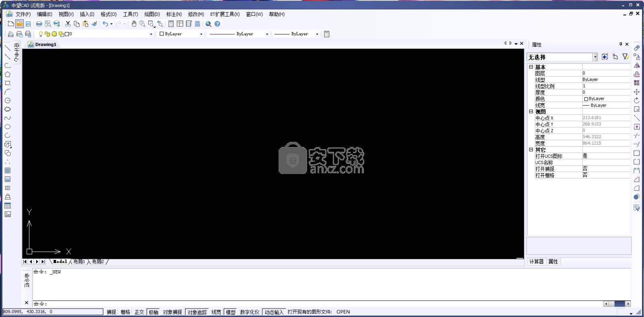Open the 绘图(D) menu
The width and height of the screenshot is (644, 317).
[152, 14]
